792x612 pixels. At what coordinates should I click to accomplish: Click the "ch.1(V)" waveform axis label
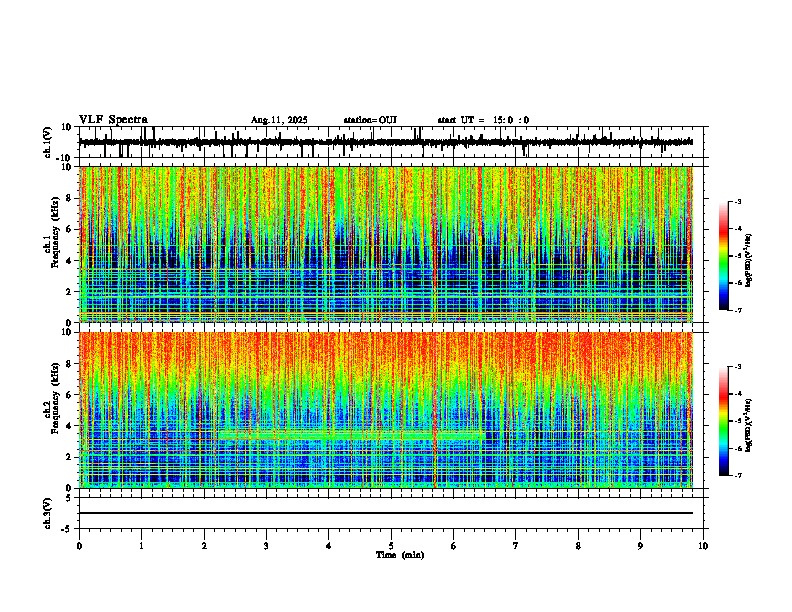(48, 142)
